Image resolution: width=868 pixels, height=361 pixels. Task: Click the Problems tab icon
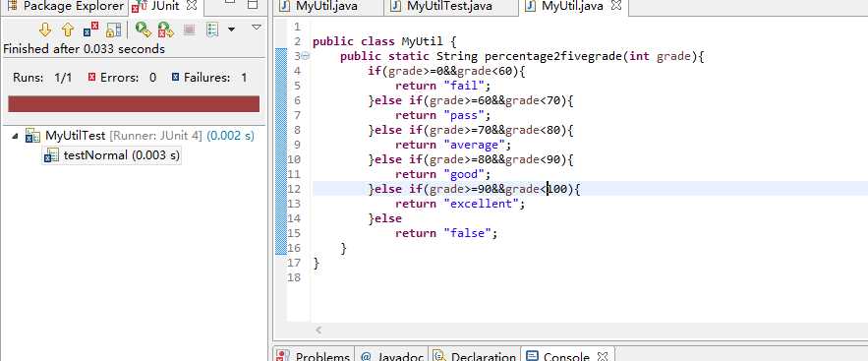pos(283,355)
